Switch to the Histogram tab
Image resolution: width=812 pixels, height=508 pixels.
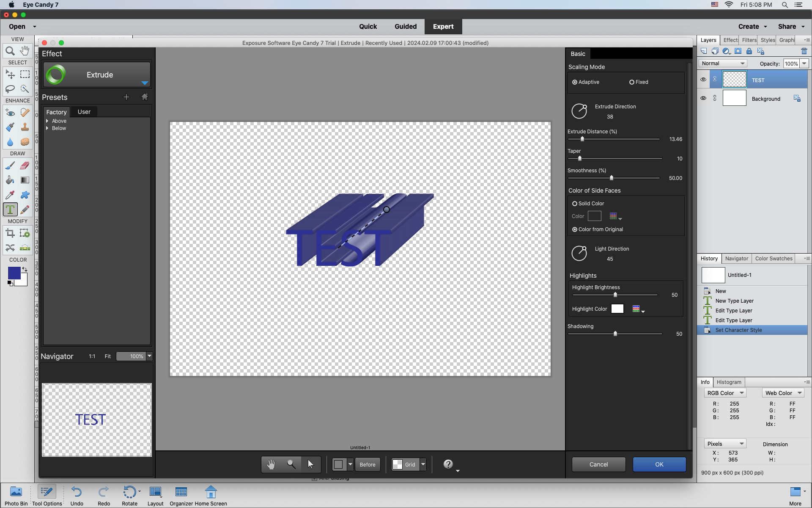pos(729,382)
